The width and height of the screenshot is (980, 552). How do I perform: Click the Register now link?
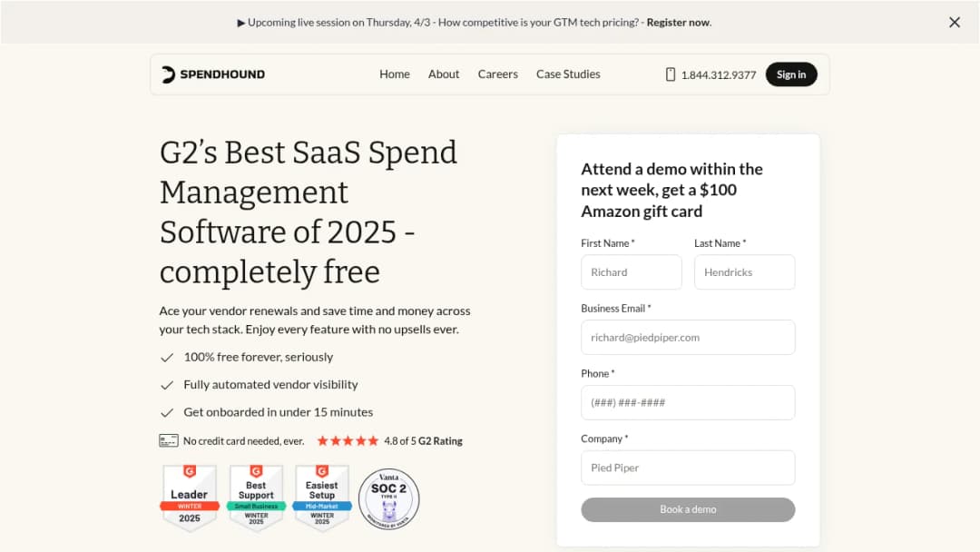[x=679, y=23]
